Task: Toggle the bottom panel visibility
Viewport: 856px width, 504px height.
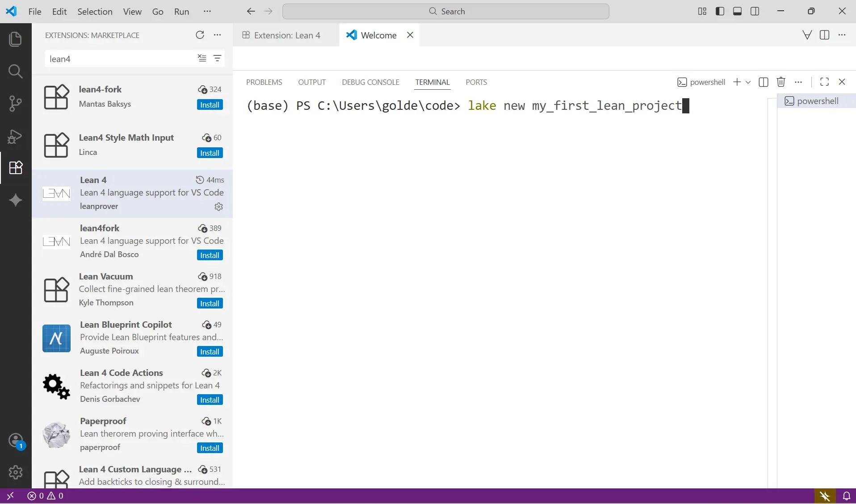Action: (737, 12)
